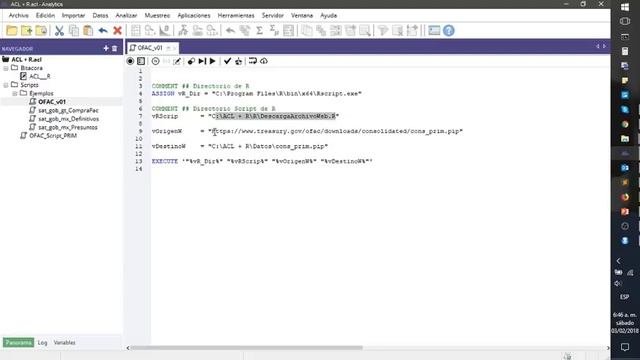Open the Importar menu
The height and width of the screenshot is (360, 640).
pos(73,16)
